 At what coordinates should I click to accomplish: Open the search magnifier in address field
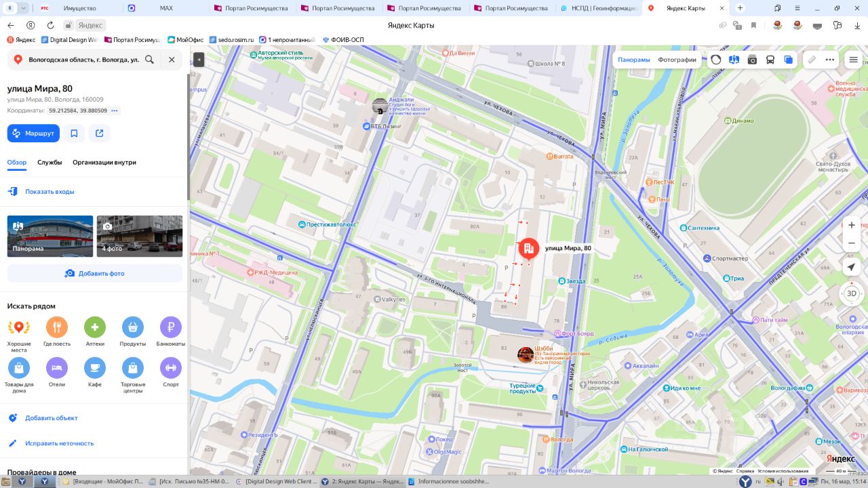pos(149,60)
